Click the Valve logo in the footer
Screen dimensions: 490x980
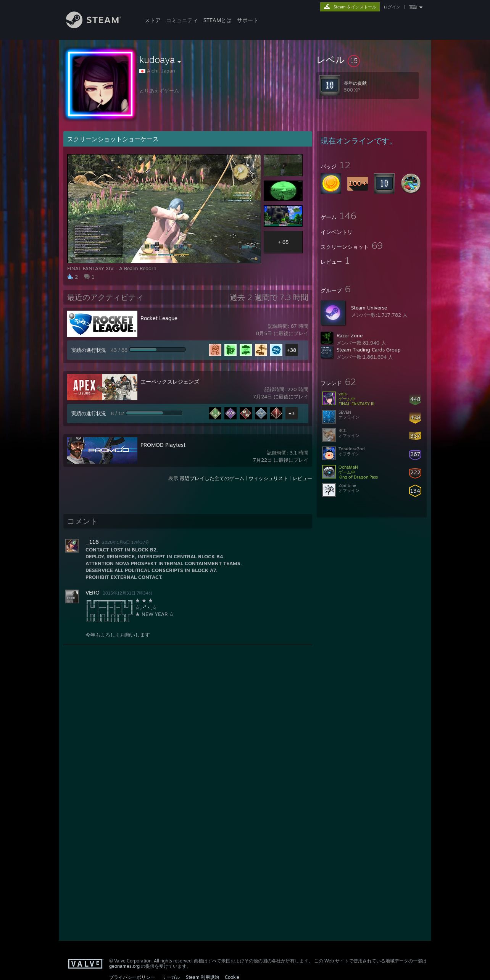point(85,964)
